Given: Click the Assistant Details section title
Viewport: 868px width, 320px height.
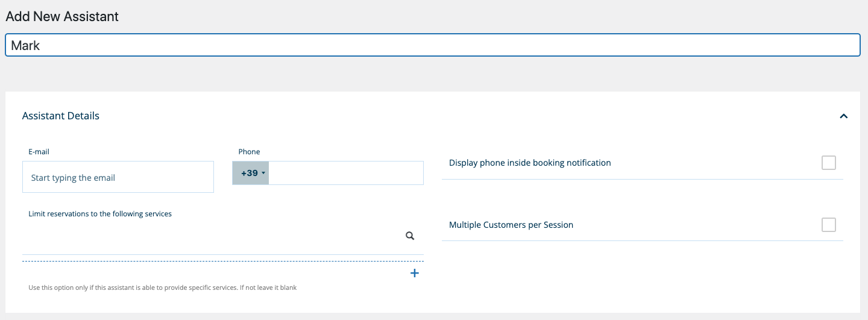Looking at the screenshot, I should (61, 116).
